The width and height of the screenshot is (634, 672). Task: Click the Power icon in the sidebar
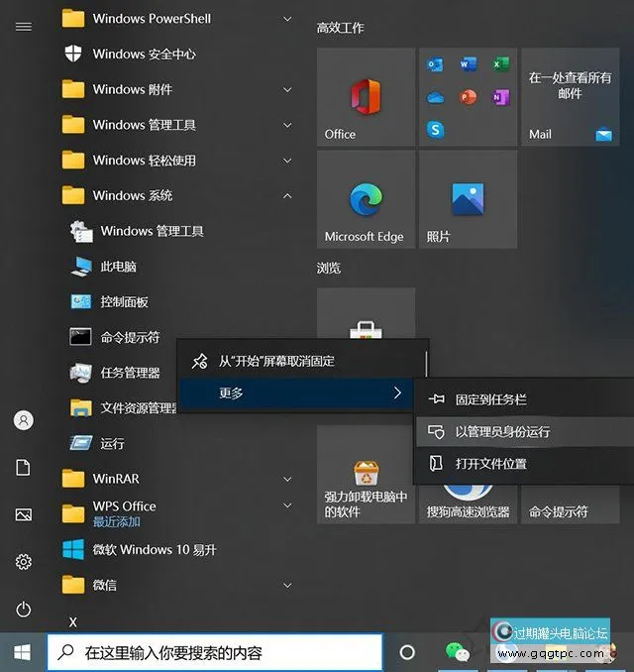24,609
